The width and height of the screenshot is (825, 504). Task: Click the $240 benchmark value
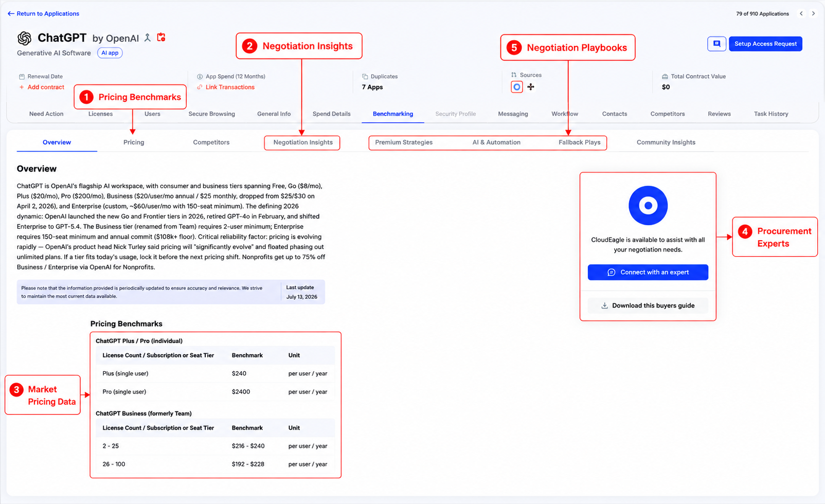click(x=239, y=374)
